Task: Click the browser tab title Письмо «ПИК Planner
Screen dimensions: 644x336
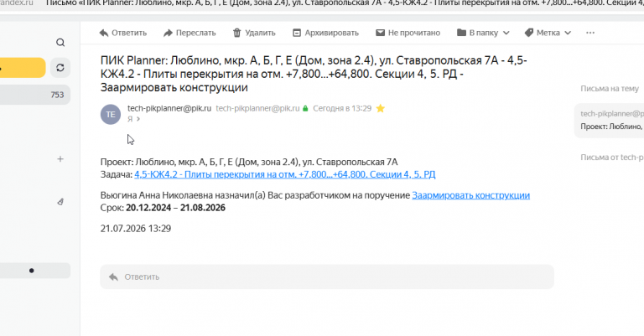Action: click(x=344, y=3)
